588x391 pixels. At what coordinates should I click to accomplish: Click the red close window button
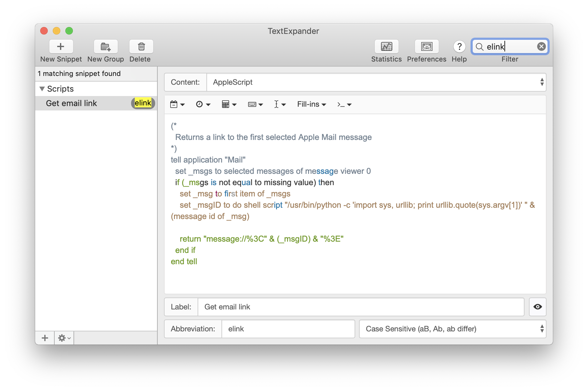pyautogui.click(x=44, y=31)
